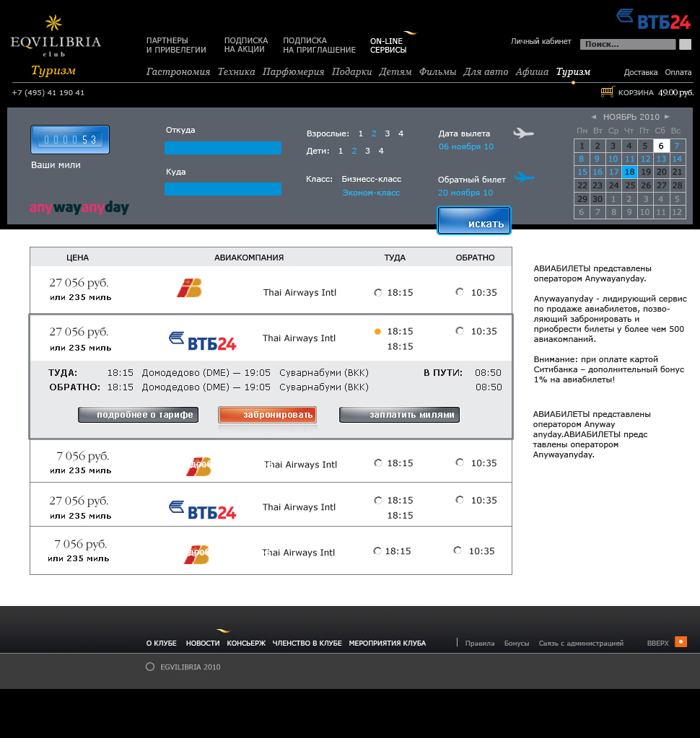
Task: Click the Откуда input field
Action: pyautogui.click(x=223, y=148)
